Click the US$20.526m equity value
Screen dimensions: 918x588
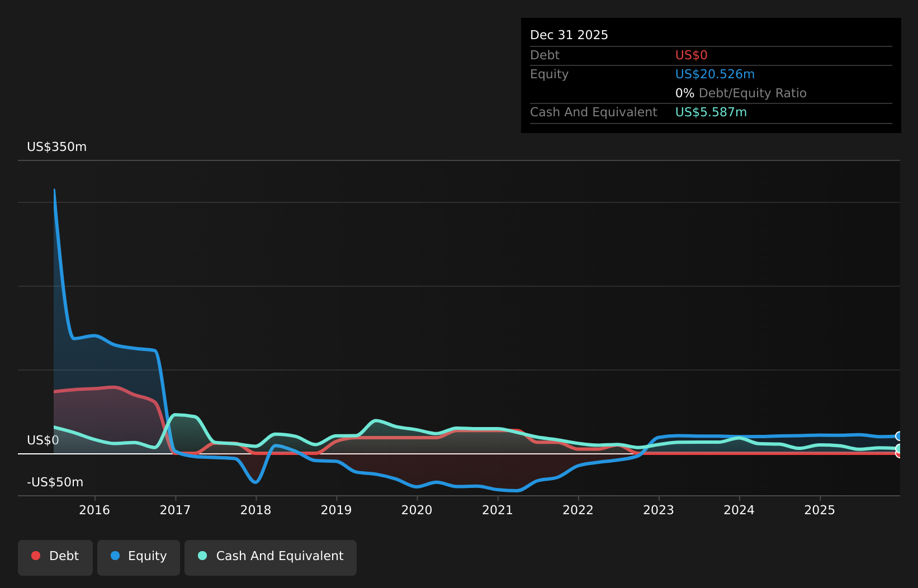point(715,74)
